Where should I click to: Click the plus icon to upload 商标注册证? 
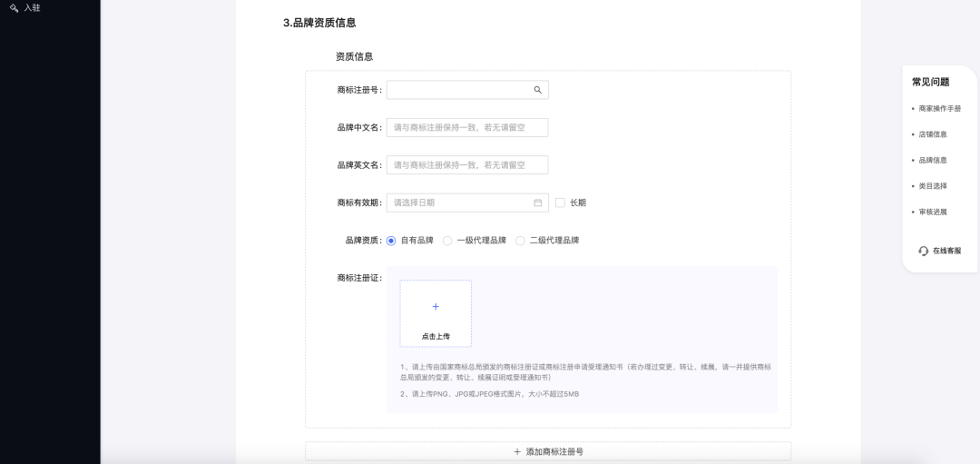(436, 306)
